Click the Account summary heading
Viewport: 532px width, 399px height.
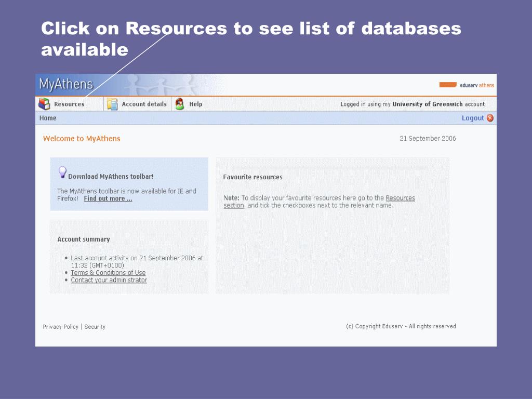click(x=84, y=239)
